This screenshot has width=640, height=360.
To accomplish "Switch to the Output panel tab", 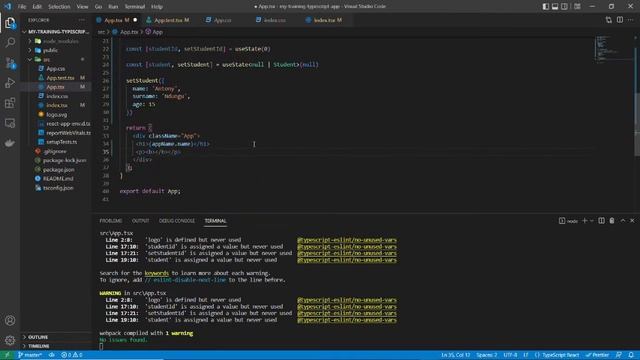I will [140, 221].
